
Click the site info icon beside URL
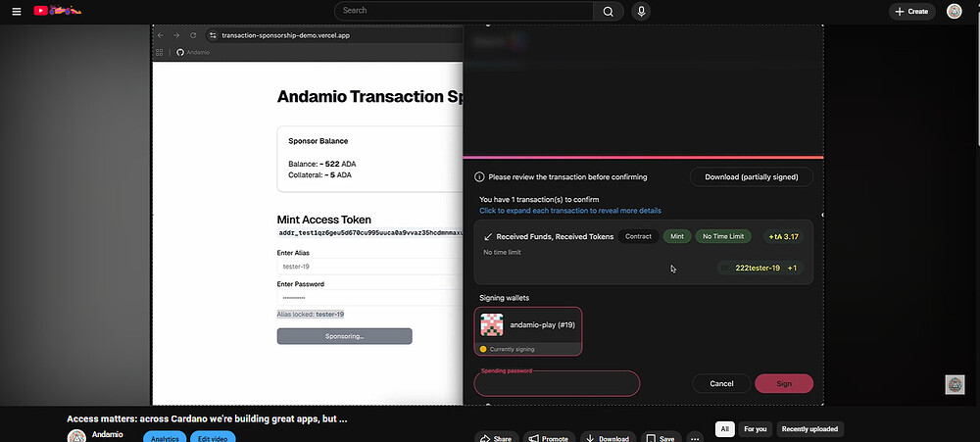[213, 35]
